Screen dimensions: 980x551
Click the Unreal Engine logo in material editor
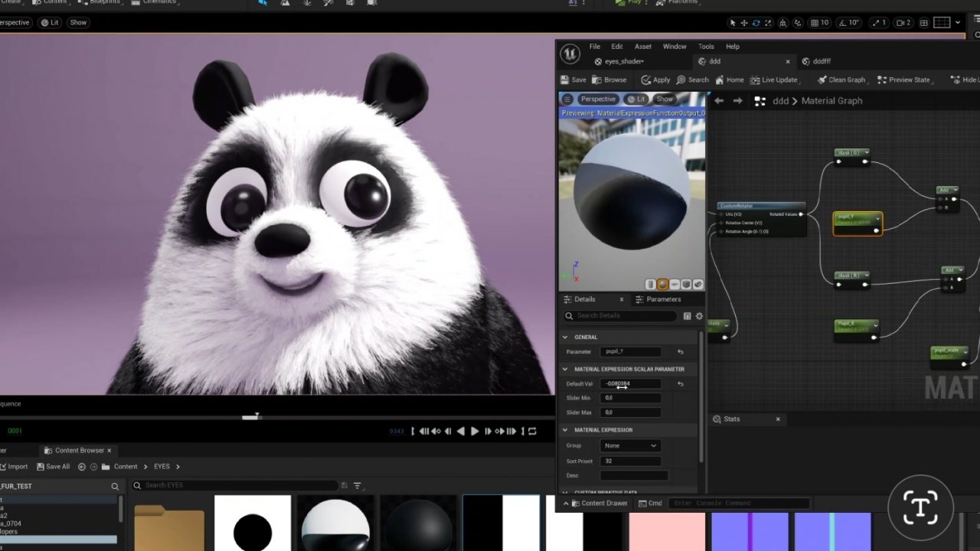[570, 54]
